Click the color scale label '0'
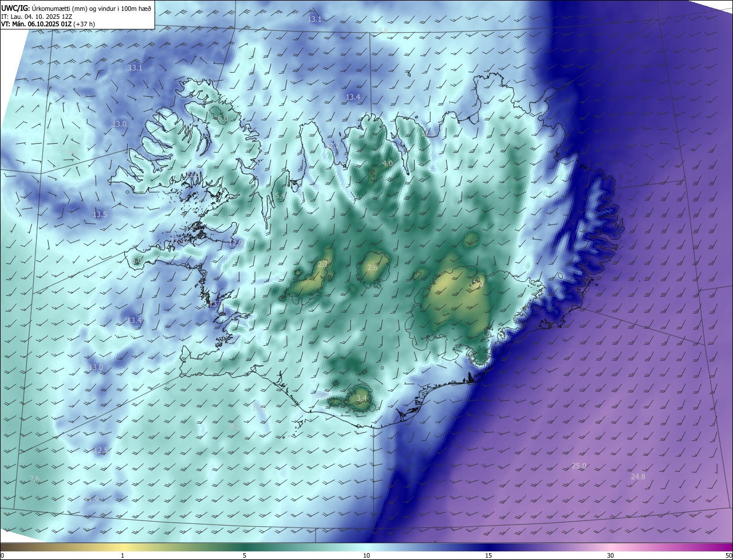Image resolution: width=733 pixels, height=560 pixels. [x=2, y=555]
